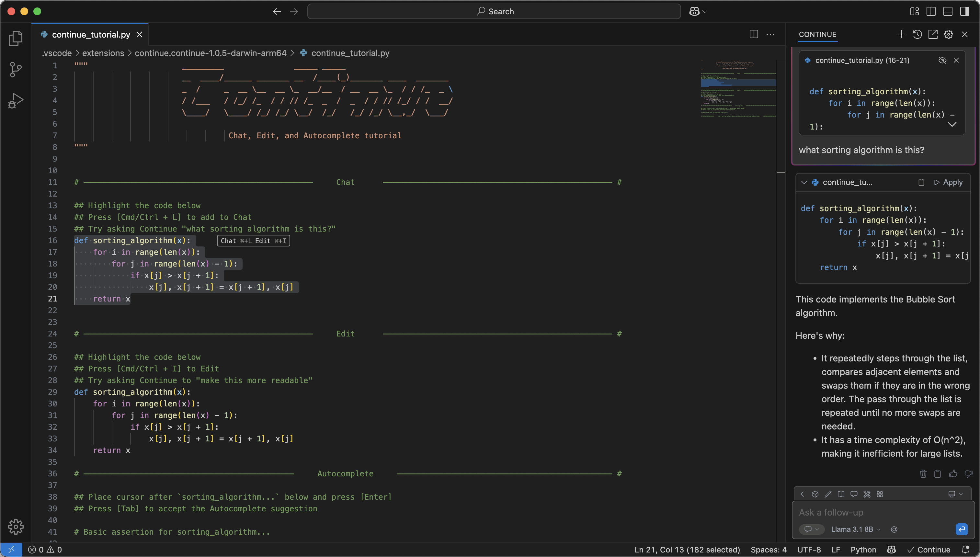Image resolution: width=980 pixels, height=557 pixels.
Task: Open the Llama 3.1 8B model dropdown
Action: [856, 529]
